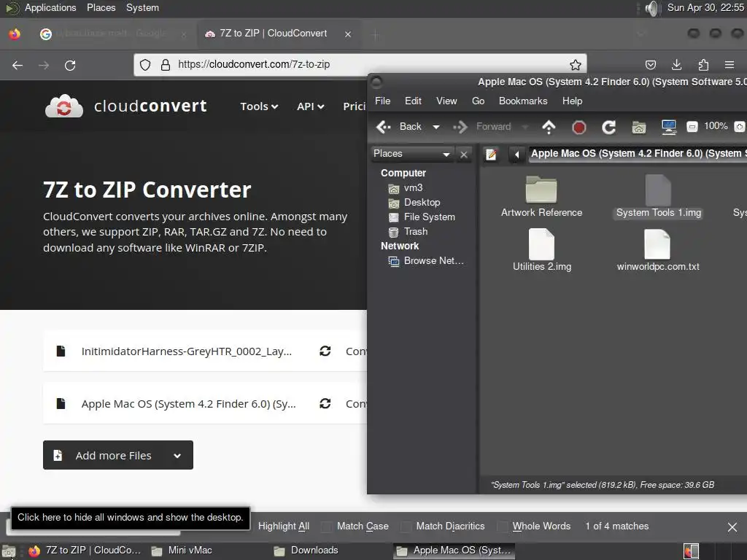Open the File menu in file manager
Image resolution: width=747 pixels, height=560 pixels.
tap(382, 101)
